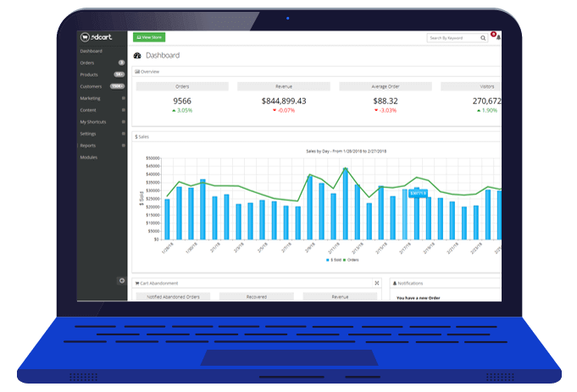Screen dimensions: 577x392
Task: Open the notifications bell icon
Action: (x=497, y=38)
